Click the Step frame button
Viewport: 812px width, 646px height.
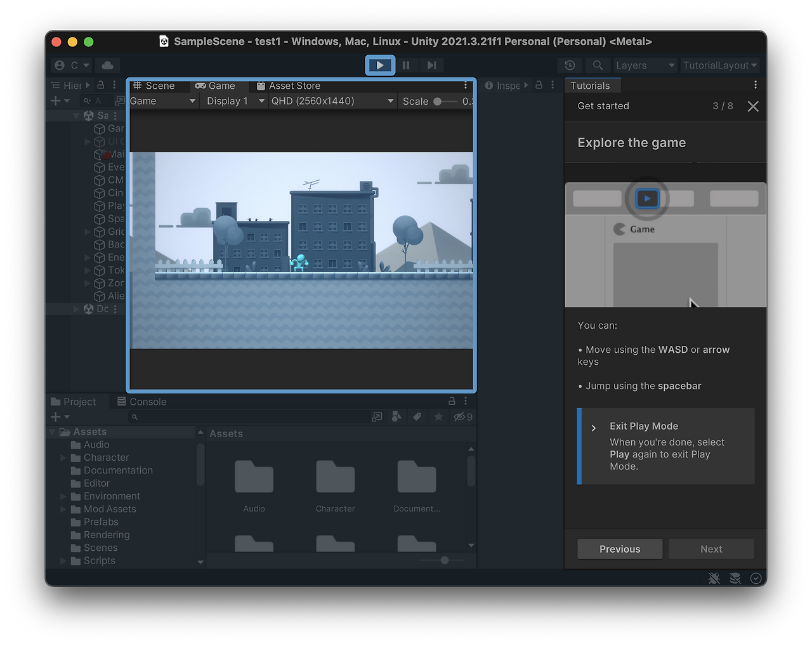[x=431, y=65]
